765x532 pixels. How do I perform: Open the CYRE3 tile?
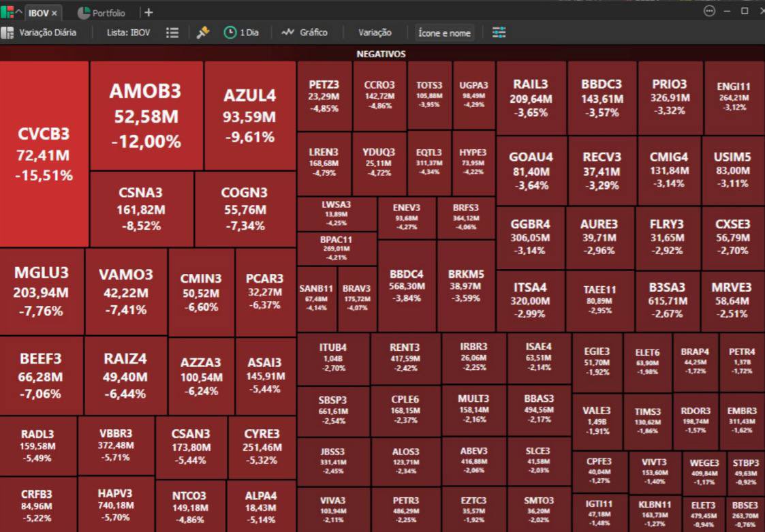(x=262, y=447)
